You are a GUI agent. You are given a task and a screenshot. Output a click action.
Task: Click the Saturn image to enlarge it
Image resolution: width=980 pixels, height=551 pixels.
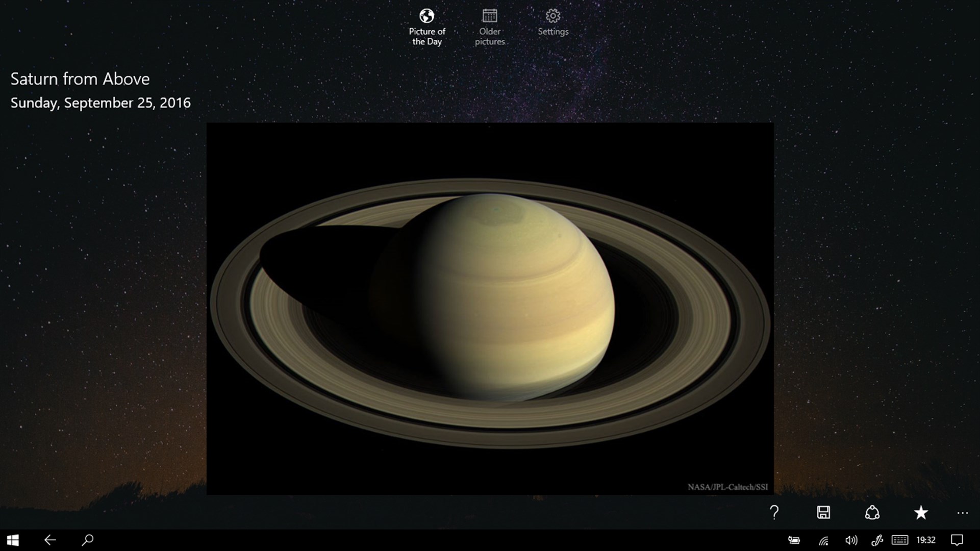490,309
